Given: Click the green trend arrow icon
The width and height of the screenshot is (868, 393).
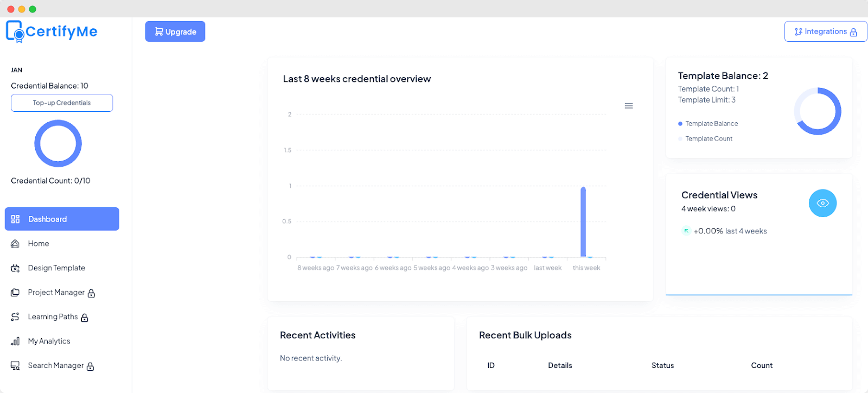Looking at the screenshot, I should click(686, 231).
